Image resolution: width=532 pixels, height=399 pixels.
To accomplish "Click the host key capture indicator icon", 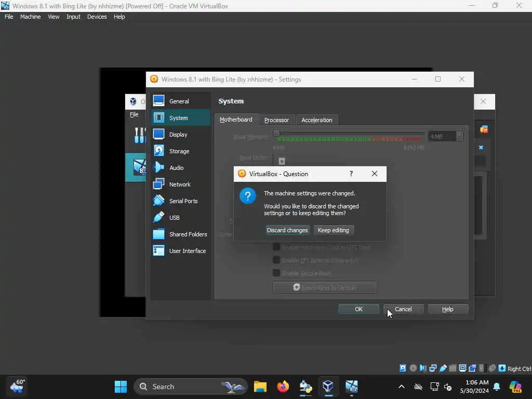I will pos(502,368).
